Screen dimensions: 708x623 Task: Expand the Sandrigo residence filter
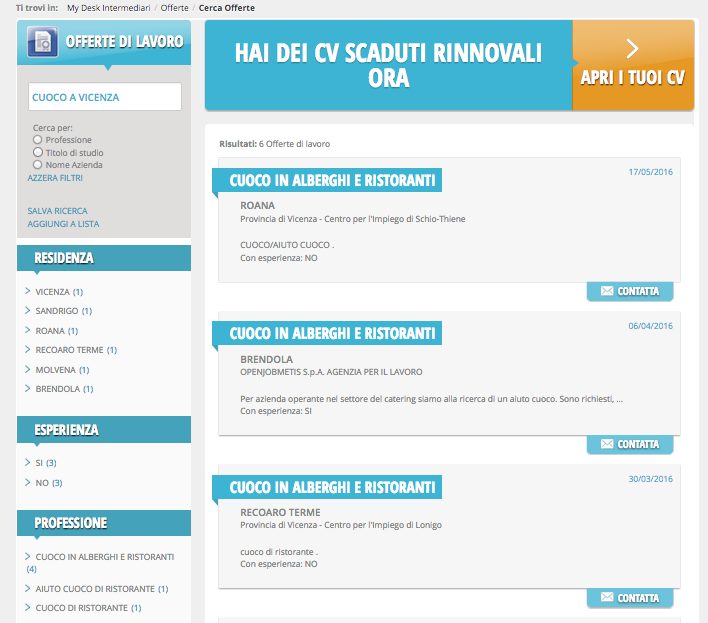tap(56, 311)
